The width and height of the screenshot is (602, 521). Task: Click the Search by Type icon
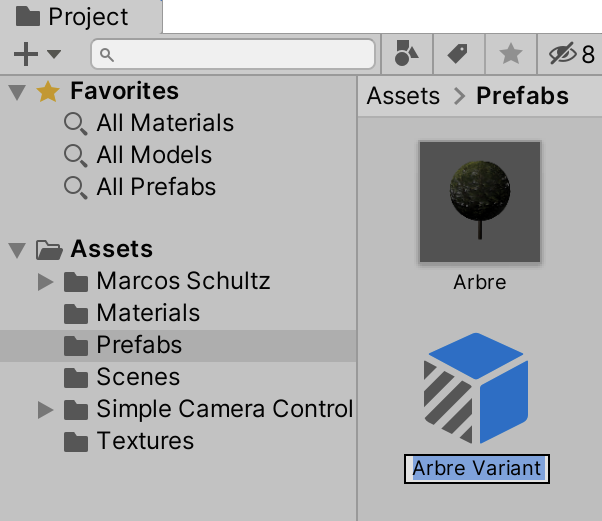pyautogui.click(x=405, y=54)
